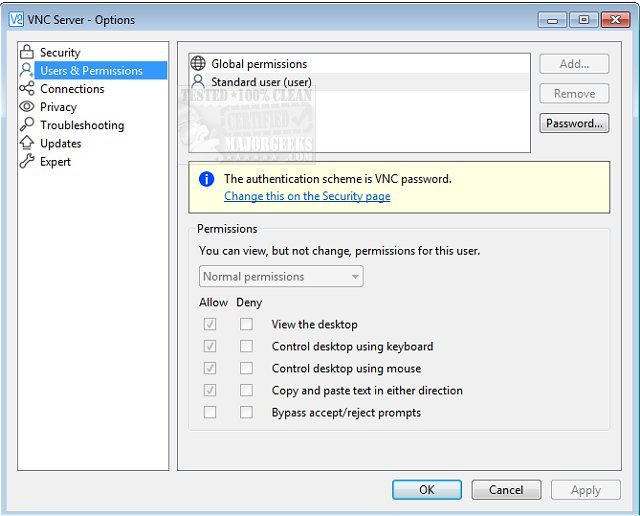The width and height of the screenshot is (640, 516).
Task: Open the Normal permissions dropdown
Action: (x=281, y=276)
